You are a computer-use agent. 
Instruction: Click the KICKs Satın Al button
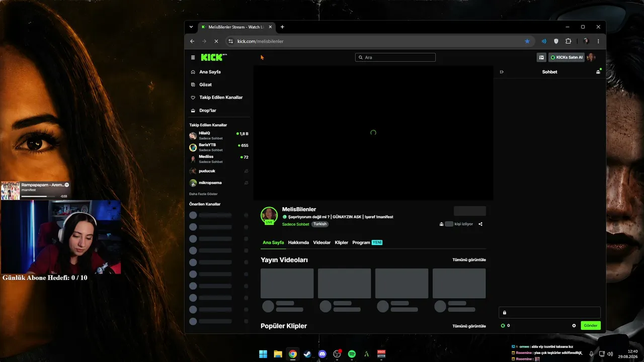coord(567,57)
